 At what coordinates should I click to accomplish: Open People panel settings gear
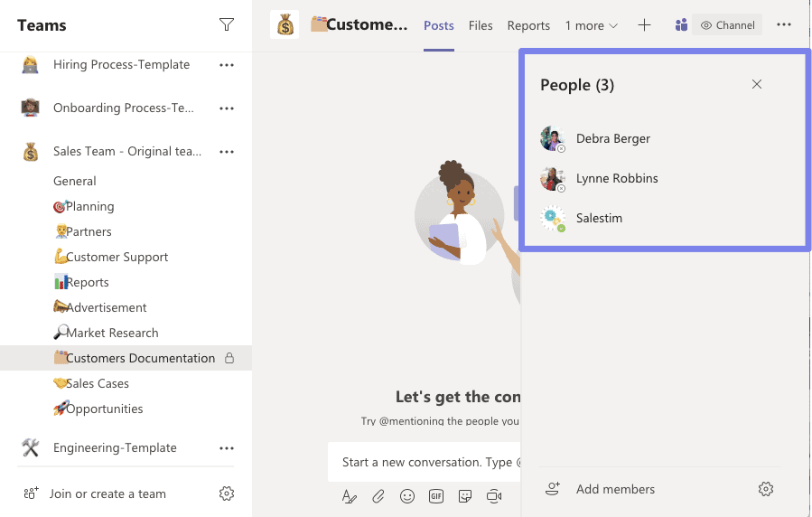[765, 489]
